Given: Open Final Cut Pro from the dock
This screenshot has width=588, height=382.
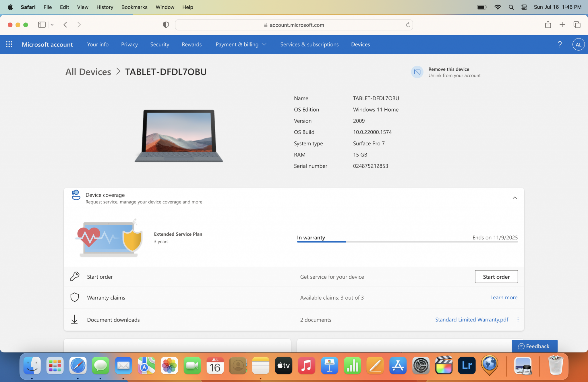Looking at the screenshot, I should click(x=444, y=366).
